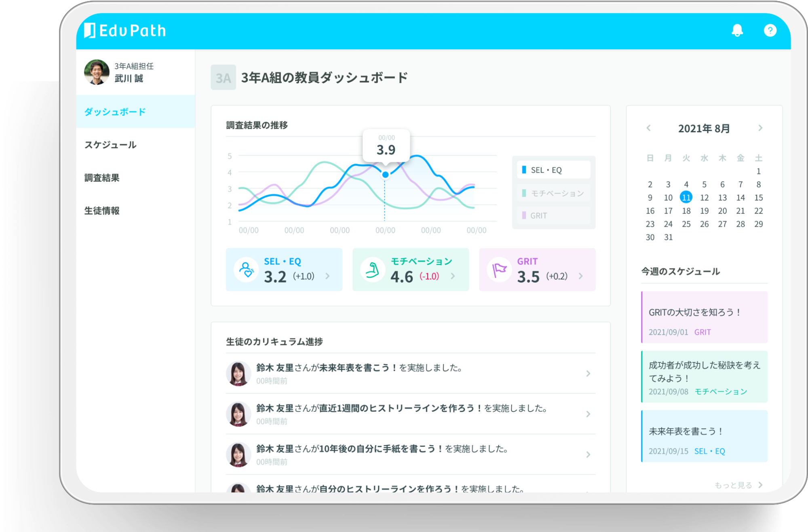
Task: Expand the 未来年表を書こう activity row chevron
Action: point(588,374)
